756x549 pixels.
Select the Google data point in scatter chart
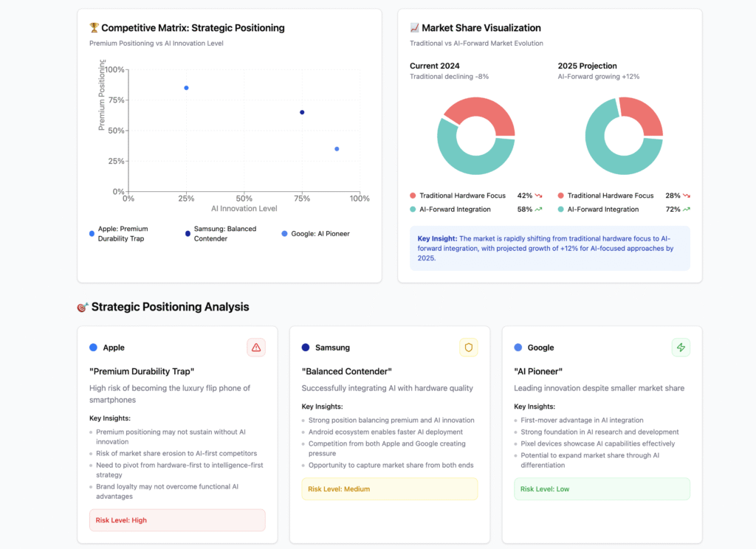tap(337, 149)
